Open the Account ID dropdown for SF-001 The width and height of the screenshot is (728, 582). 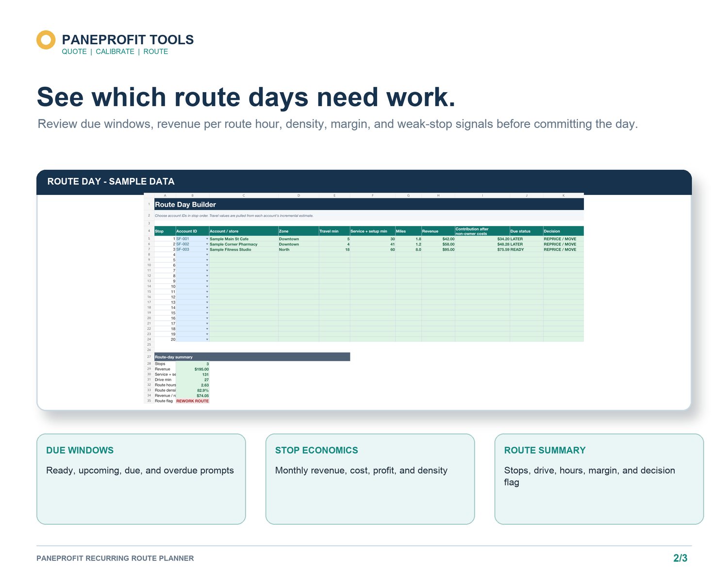pyautogui.click(x=207, y=239)
